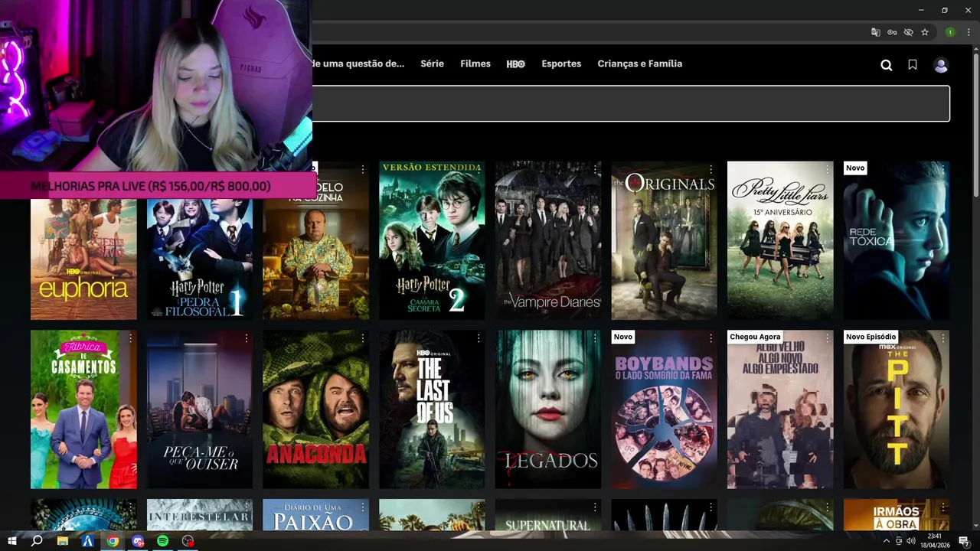Open the Chrome password key icon
The image size is (980, 551).
coord(892,32)
